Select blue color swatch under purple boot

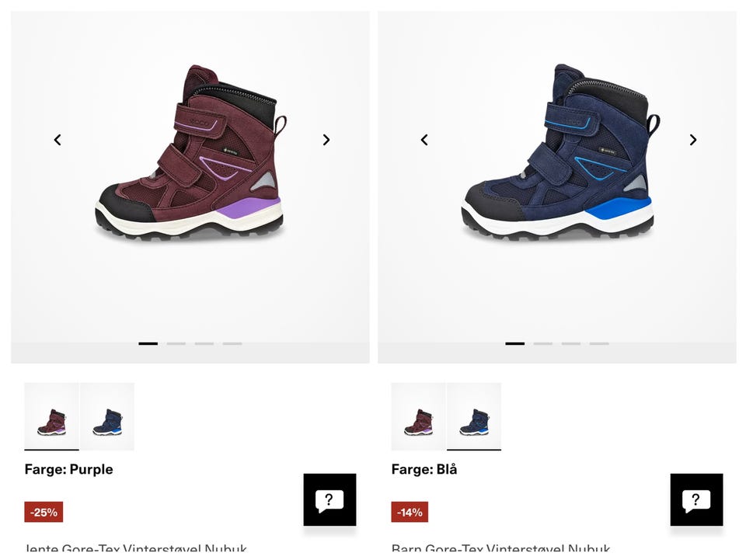(x=107, y=416)
